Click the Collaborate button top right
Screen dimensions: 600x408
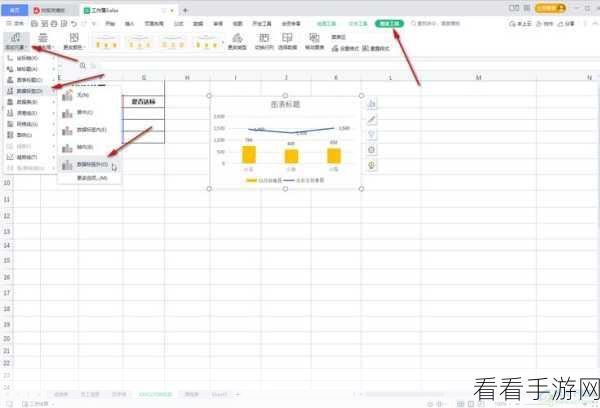tap(545, 24)
